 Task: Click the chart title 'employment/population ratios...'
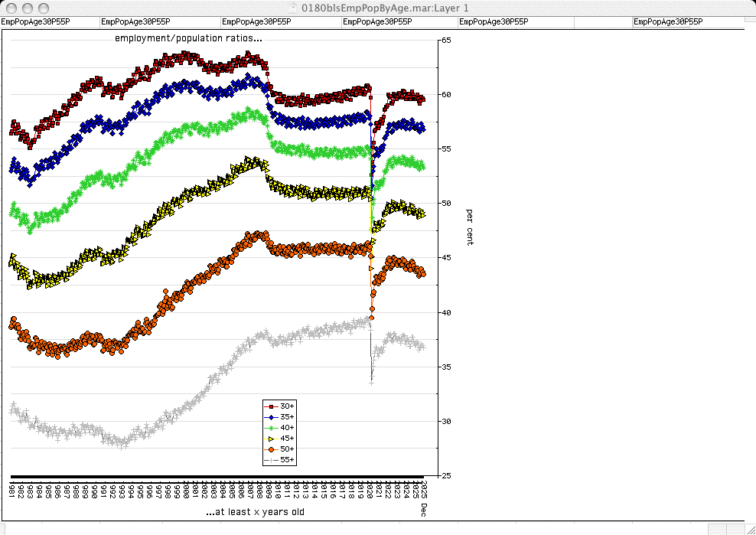pos(188,38)
